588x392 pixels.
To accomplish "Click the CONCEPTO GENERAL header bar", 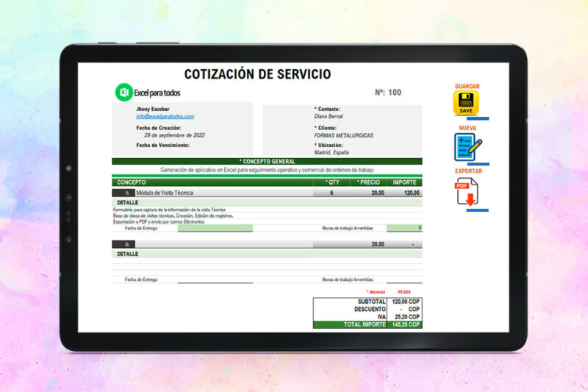I will click(x=267, y=161).
